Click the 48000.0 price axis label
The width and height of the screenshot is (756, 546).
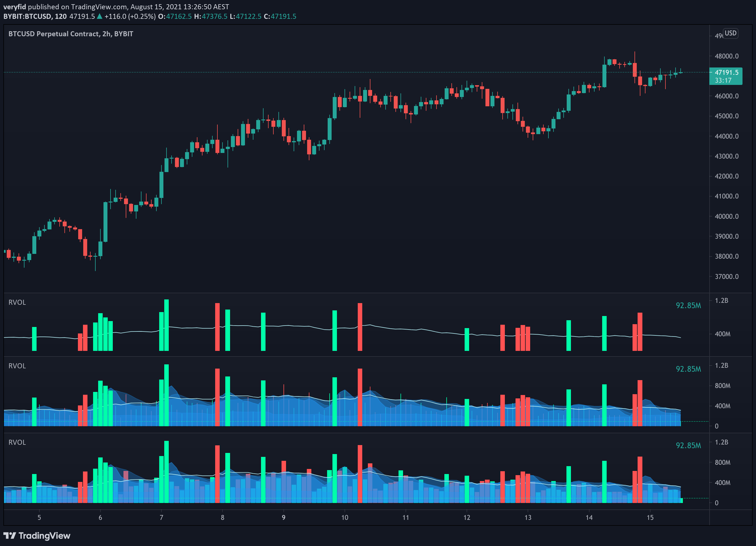(x=727, y=56)
